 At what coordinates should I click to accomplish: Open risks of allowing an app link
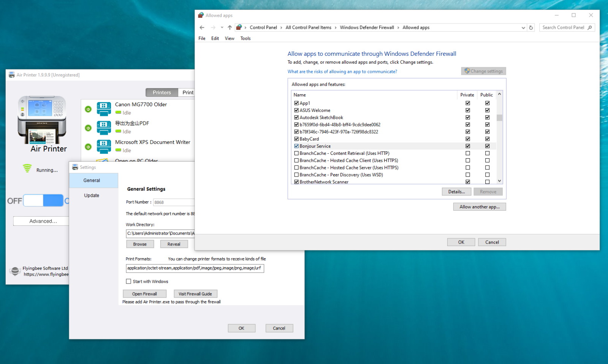[x=342, y=71]
